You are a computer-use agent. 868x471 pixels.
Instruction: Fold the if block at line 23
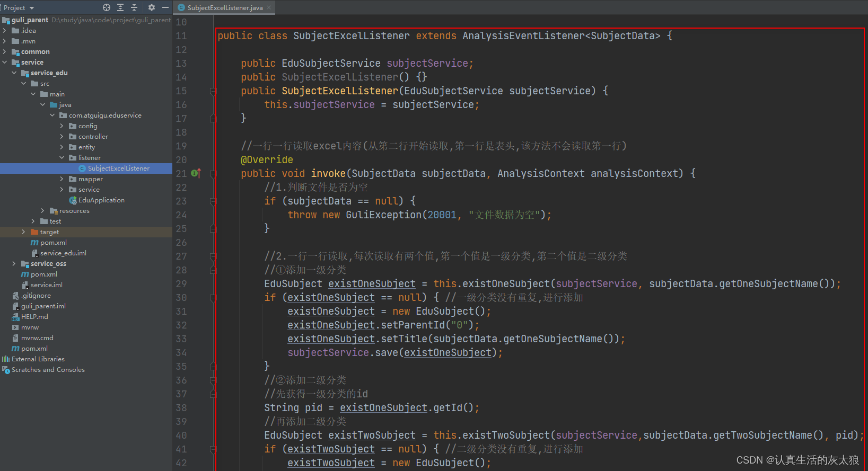(x=213, y=201)
